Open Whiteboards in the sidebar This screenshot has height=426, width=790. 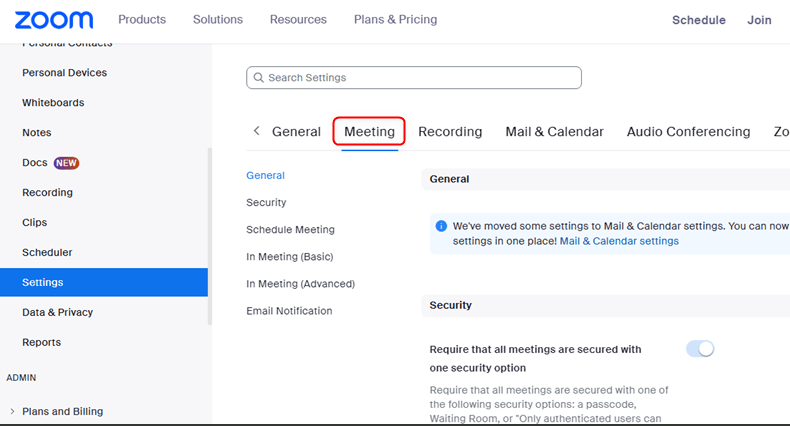(53, 103)
